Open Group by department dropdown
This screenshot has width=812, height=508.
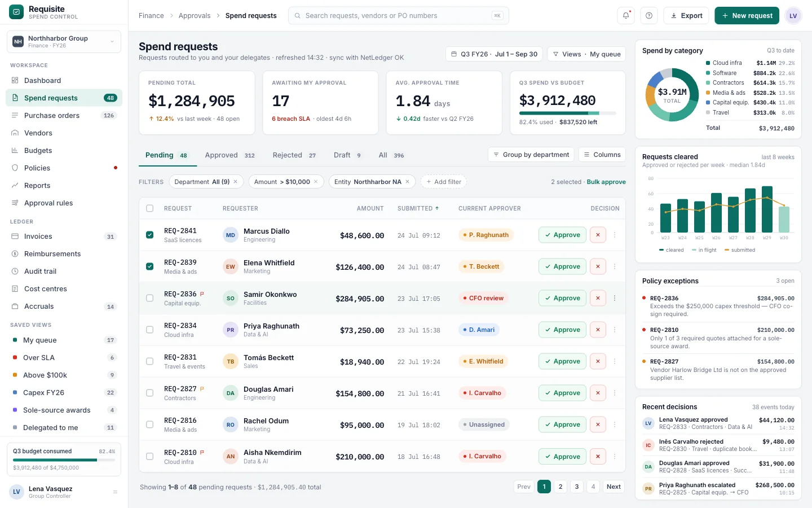point(531,155)
